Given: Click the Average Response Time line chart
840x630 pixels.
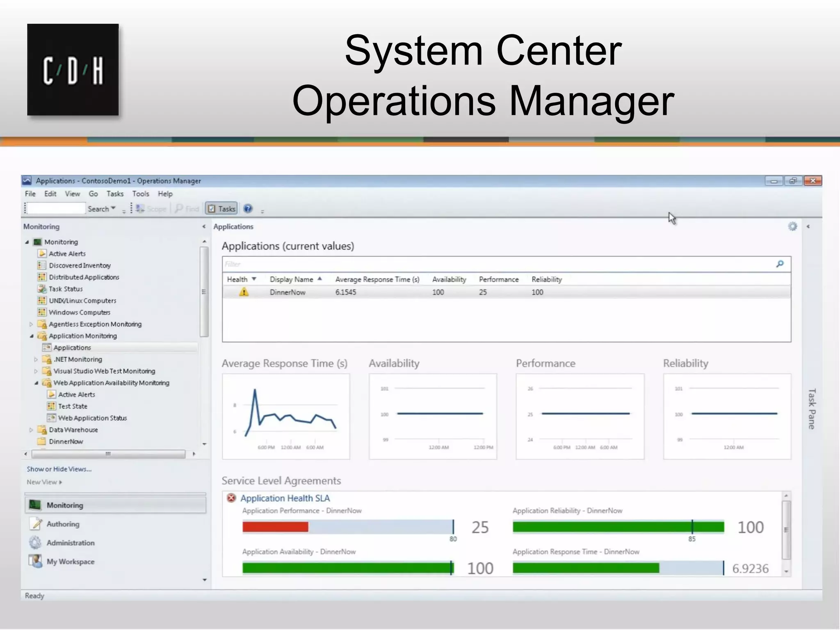Looking at the screenshot, I should [286, 416].
